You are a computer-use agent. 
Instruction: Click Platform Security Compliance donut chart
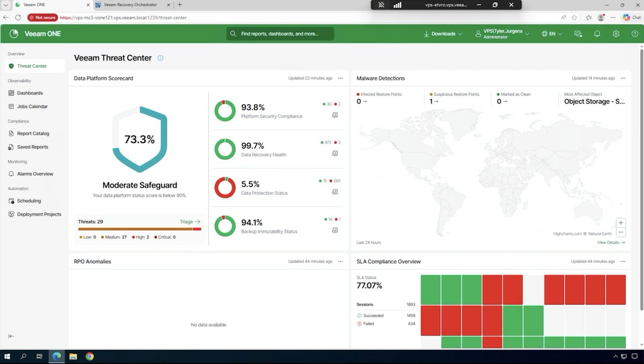pyautogui.click(x=225, y=111)
